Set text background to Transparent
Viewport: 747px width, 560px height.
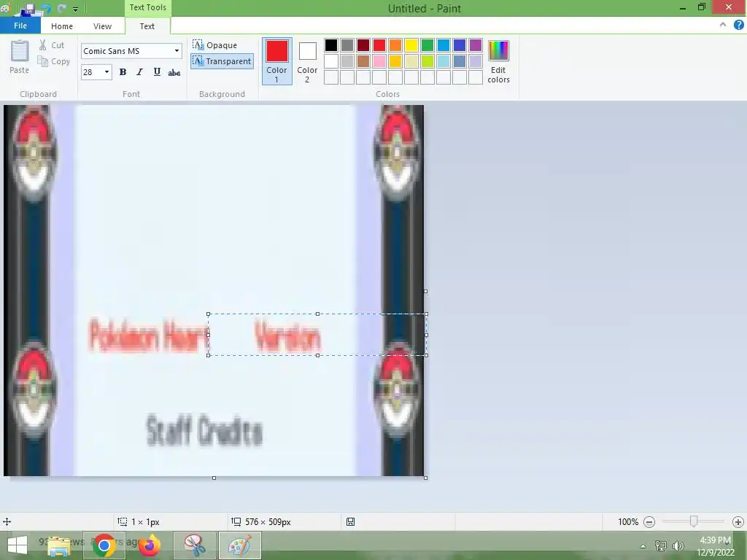pos(222,61)
